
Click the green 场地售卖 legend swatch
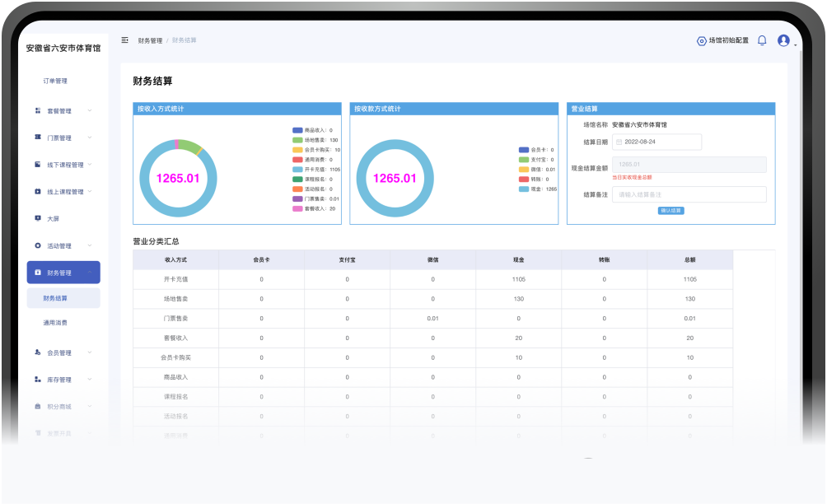tap(297, 140)
